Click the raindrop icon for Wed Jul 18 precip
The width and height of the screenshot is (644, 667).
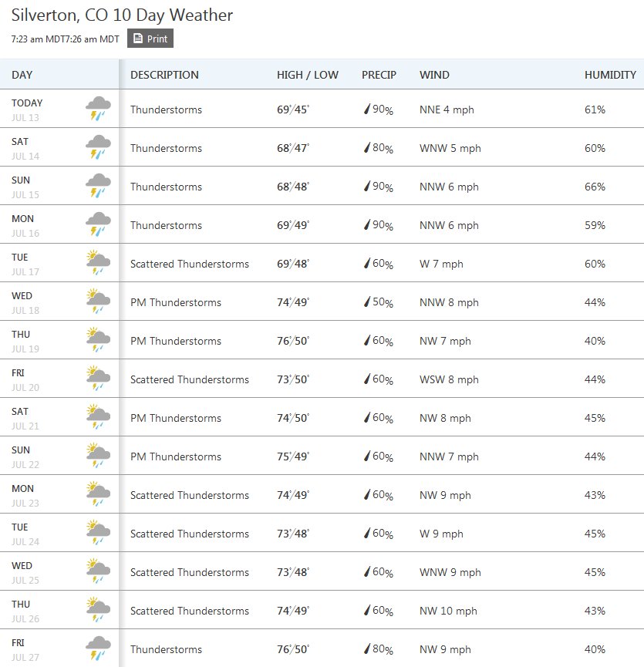coord(367,302)
